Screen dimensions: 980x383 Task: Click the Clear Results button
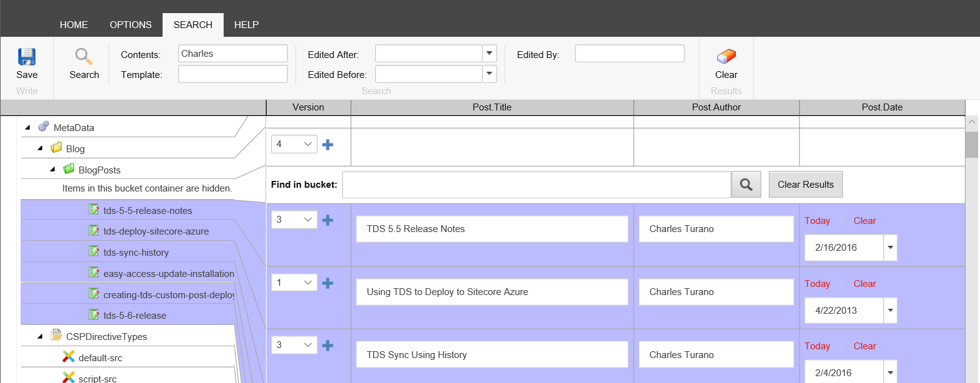tap(806, 185)
